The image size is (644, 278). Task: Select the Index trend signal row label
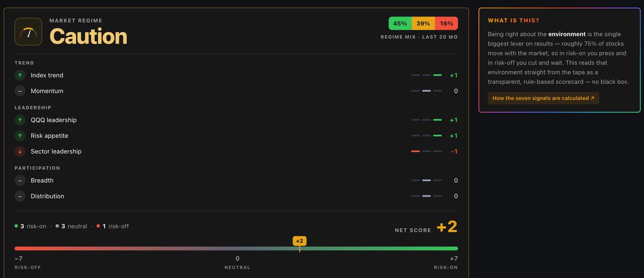(x=47, y=75)
